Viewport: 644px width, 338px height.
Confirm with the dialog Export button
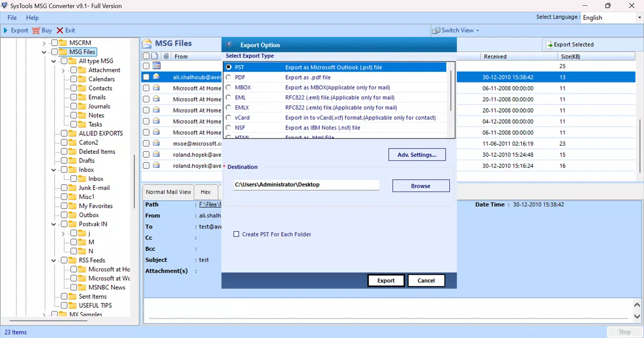pyautogui.click(x=386, y=280)
